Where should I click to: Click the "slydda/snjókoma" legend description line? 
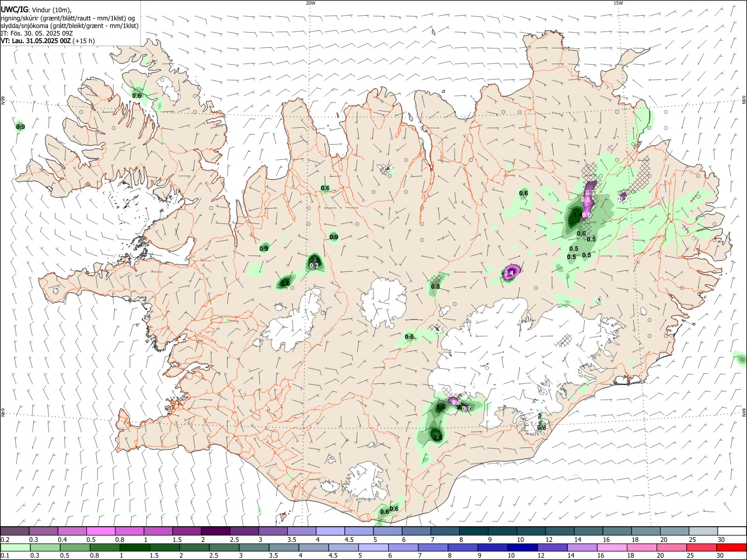click(x=69, y=26)
